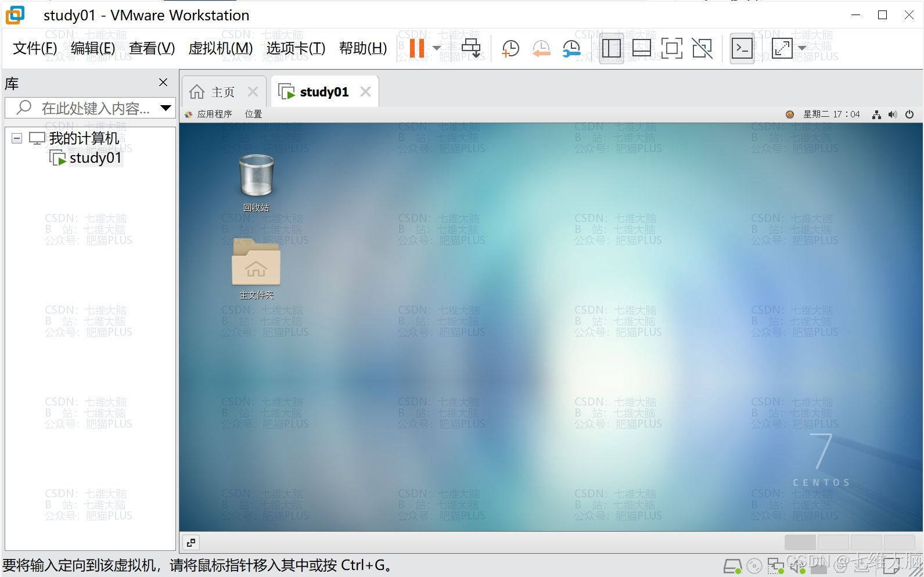The width and height of the screenshot is (924, 577).
Task: Revert to the previous snapshot
Action: tap(541, 48)
